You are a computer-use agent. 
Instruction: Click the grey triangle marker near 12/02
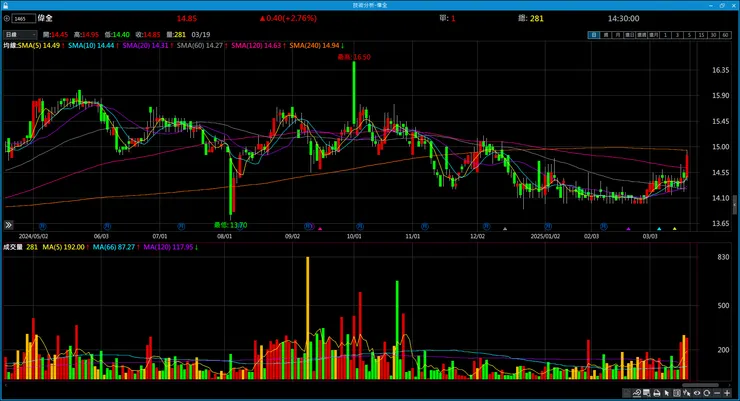pyautogui.click(x=505, y=229)
